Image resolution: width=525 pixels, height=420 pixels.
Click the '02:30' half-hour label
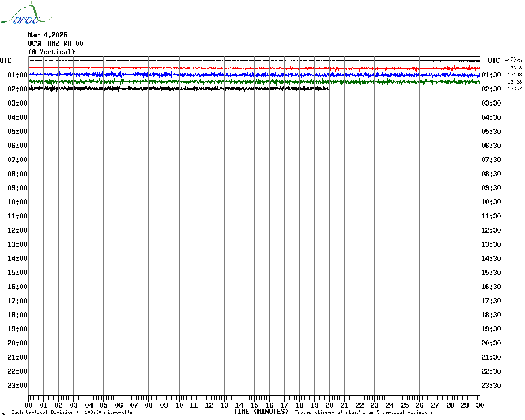pos(491,89)
